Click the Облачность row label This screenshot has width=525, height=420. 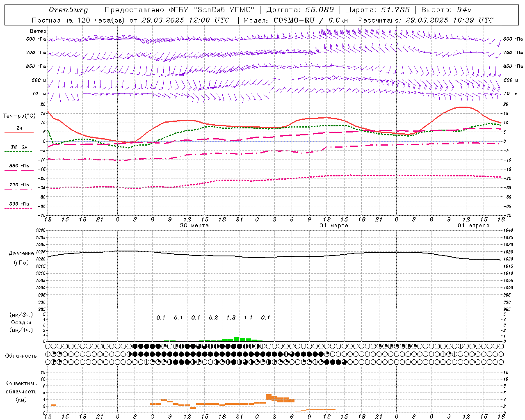pos(21,356)
